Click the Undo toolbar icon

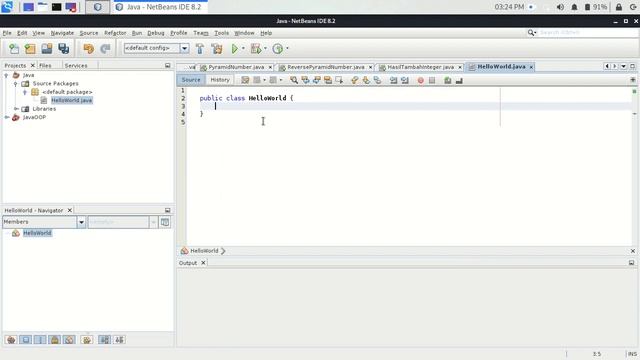pos(89,49)
